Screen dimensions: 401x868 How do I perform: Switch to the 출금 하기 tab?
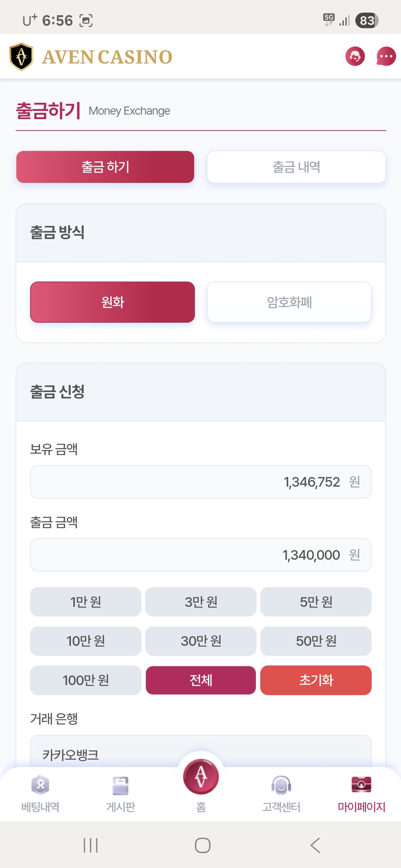pyautogui.click(x=105, y=167)
